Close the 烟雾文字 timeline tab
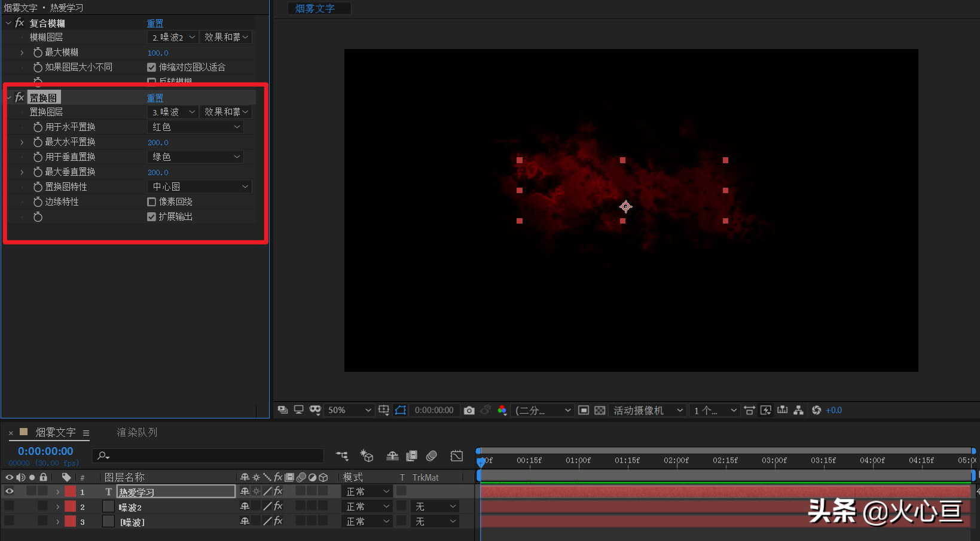Screen dimensions: 980x541 pyautogui.click(x=11, y=433)
